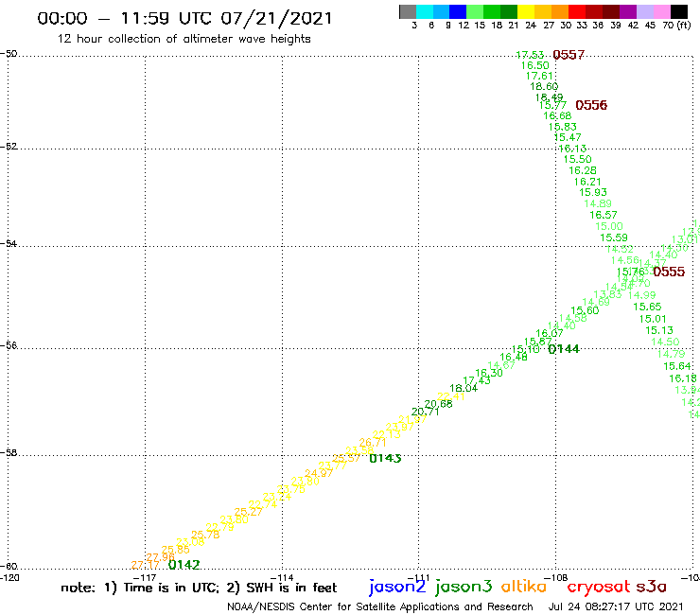Click the s3a satellite legend label
The width and height of the screenshot is (700, 615).
[x=651, y=587]
